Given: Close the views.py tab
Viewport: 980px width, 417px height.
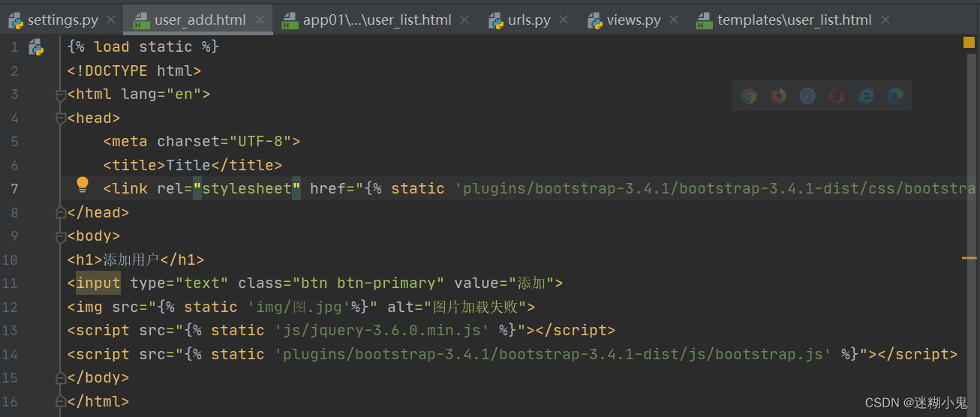Looking at the screenshot, I should point(674,20).
